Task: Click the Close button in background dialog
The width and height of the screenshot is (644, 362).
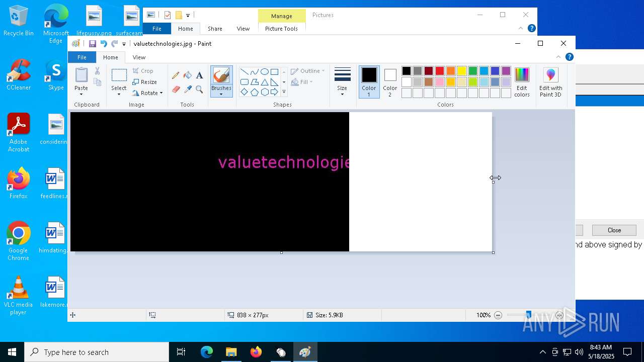Action: coord(614,230)
